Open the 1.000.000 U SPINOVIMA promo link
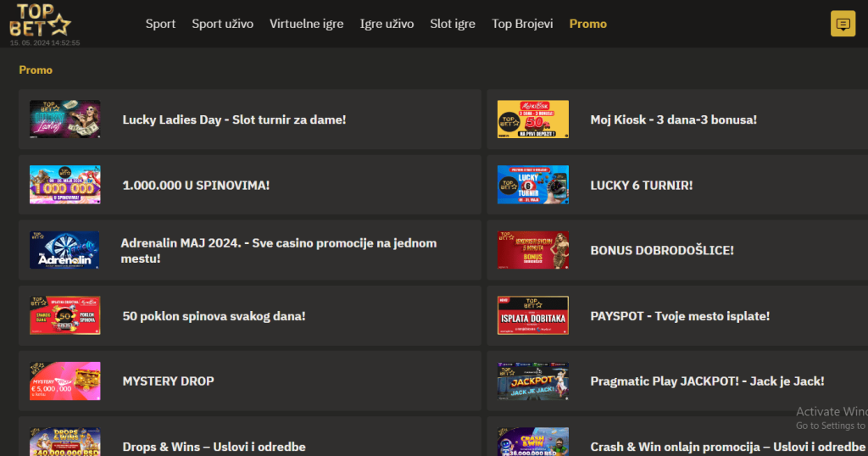Image resolution: width=868 pixels, height=456 pixels. point(196,185)
